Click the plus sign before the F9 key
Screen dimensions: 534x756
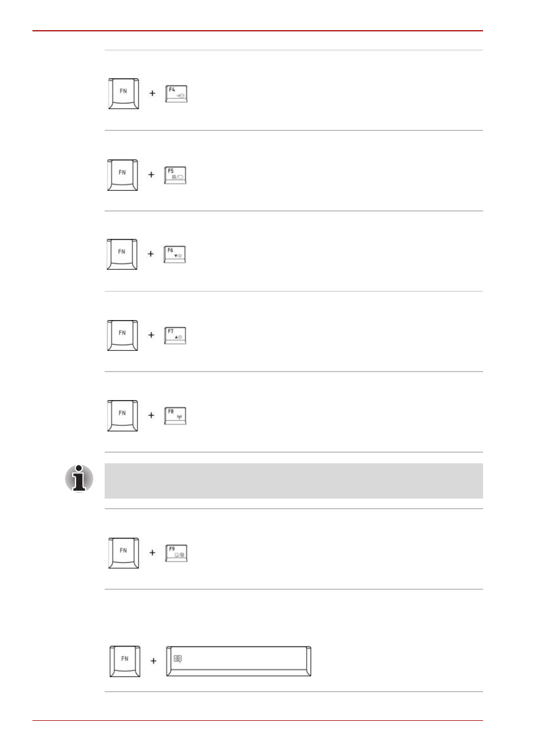click(152, 552)
